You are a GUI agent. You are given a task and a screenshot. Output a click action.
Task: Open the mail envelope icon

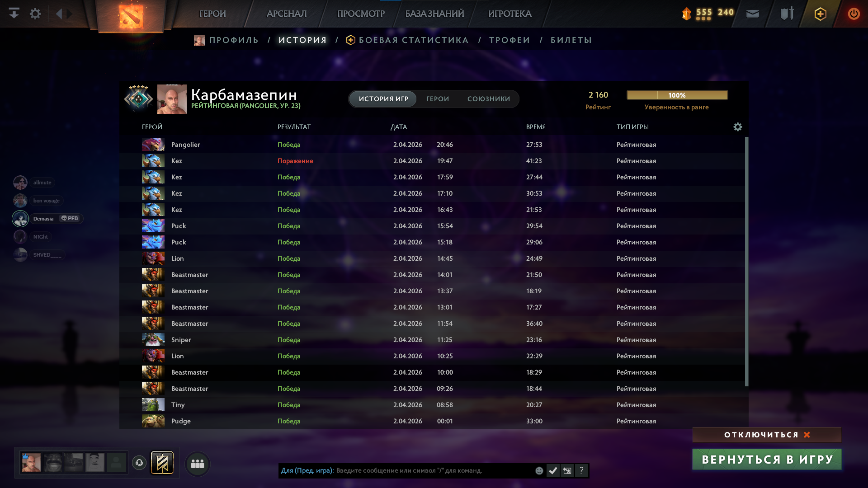[753, 14]
